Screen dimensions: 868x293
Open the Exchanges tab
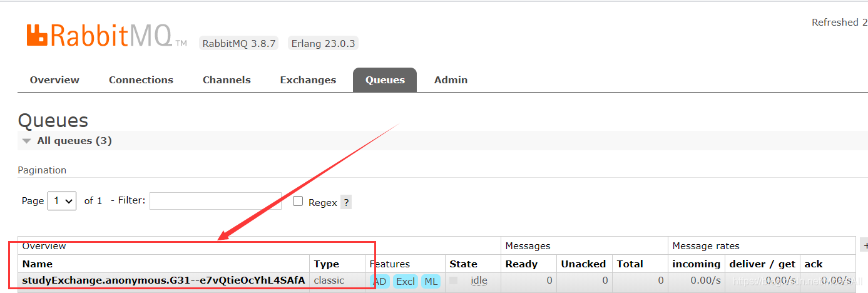point(308,80)
